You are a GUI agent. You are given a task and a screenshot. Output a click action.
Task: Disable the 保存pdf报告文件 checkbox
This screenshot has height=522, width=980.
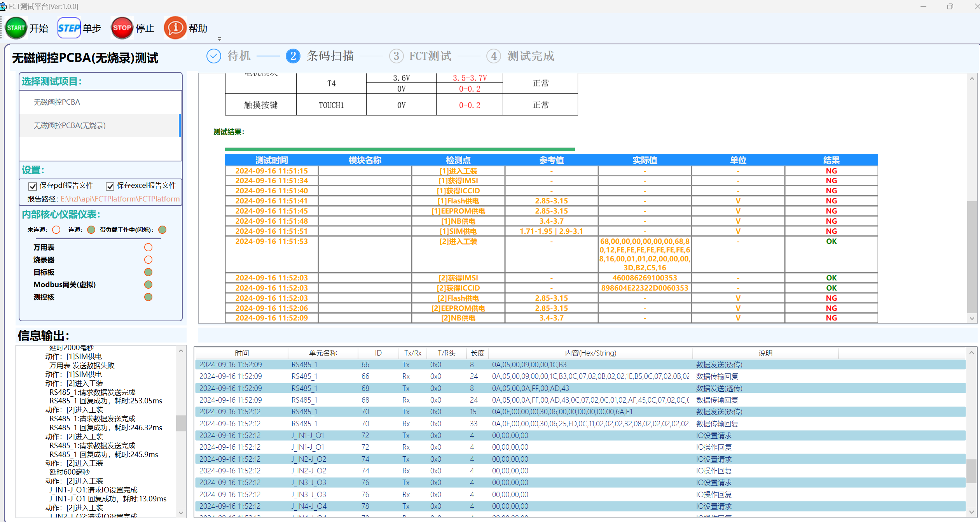coord(33,186)
